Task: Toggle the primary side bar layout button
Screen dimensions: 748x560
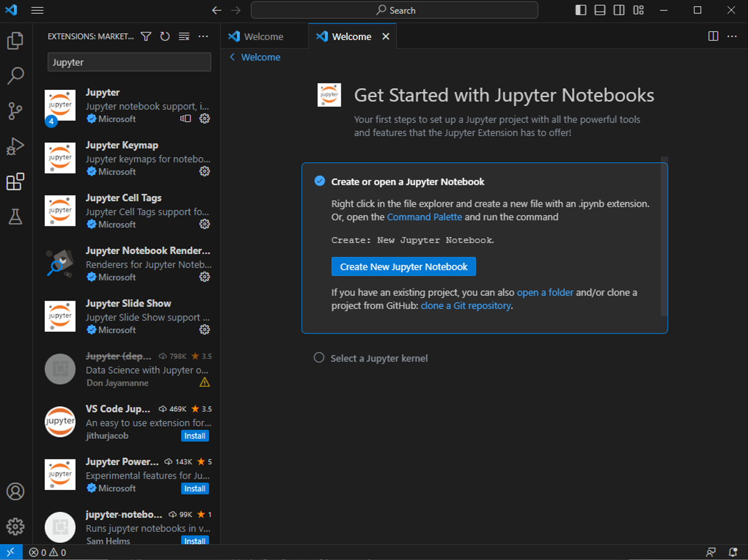Action: click(x=580, y=10)
